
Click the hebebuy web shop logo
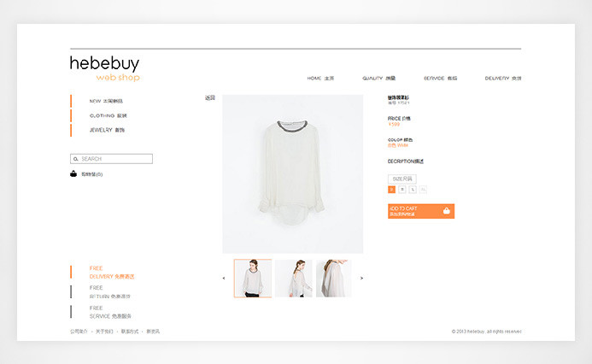pyautogui.click(x=105, y=68)
